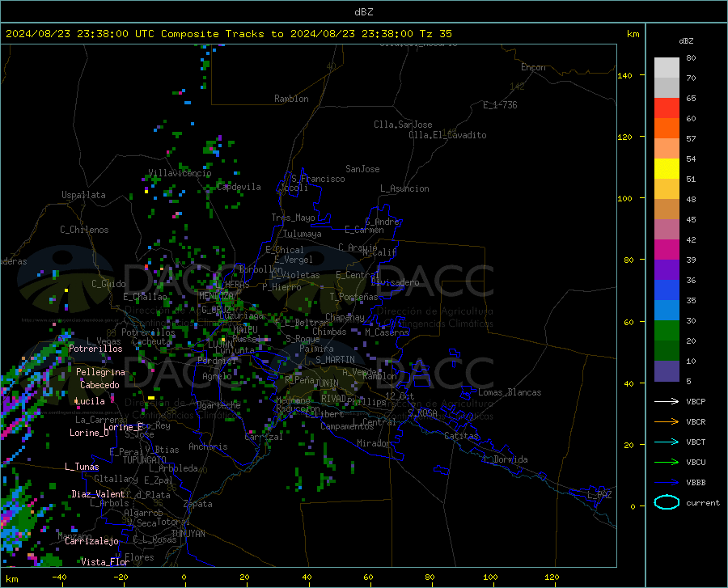Click the Zapata label
The width and height of the screenshot is (728, 588).
[x=198, y=504]
